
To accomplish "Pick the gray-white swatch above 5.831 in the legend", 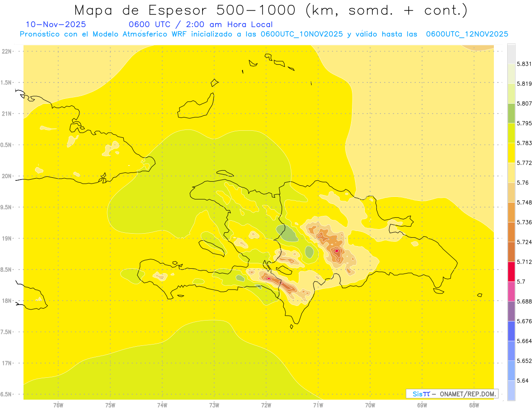I will 511,54.
